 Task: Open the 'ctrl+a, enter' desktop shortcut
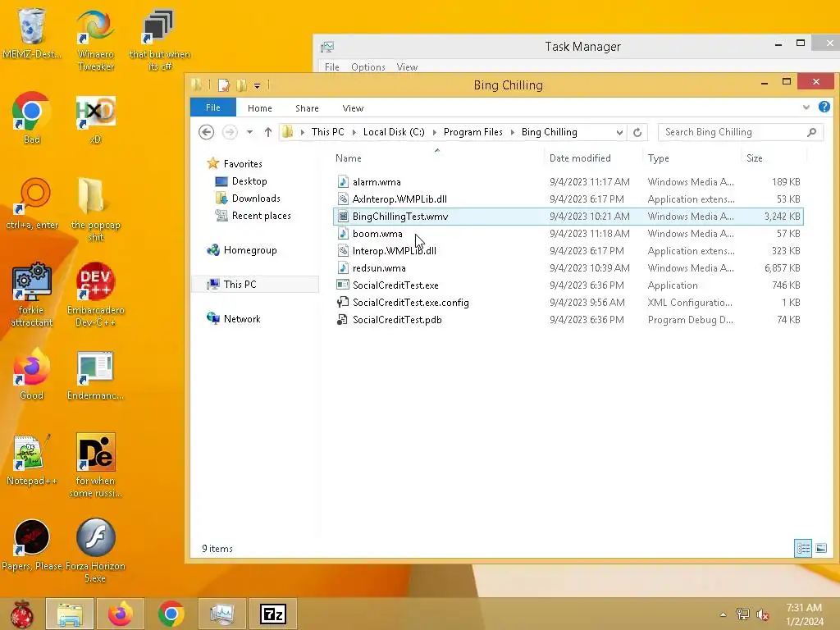pos(32,203)
